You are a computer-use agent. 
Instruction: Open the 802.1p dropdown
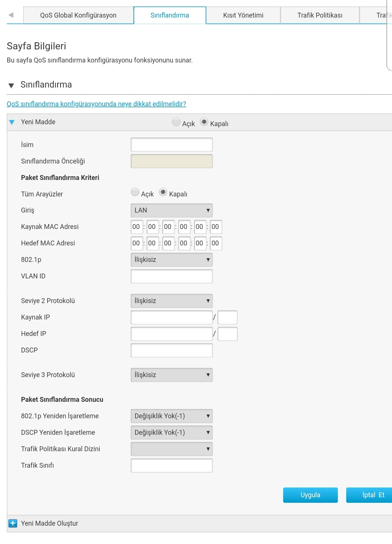tap(172, 260)
